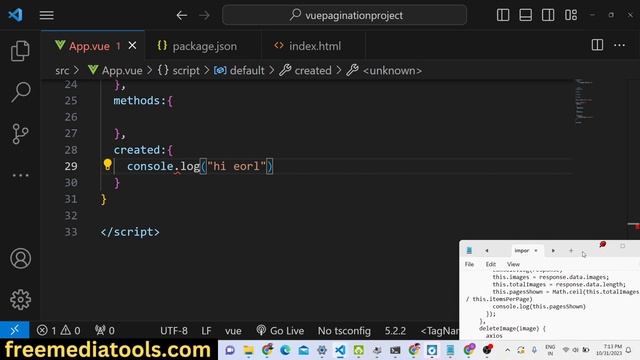Image resolution: width=640 pixels, height=360 pixels.
Task: Close the App.vue tab
Action: point(132,46)
